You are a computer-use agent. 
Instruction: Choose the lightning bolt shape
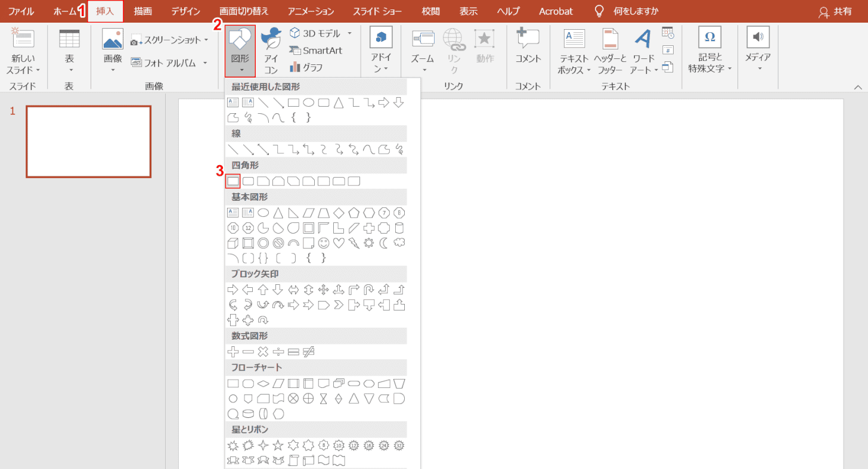(x=354, y=243)
